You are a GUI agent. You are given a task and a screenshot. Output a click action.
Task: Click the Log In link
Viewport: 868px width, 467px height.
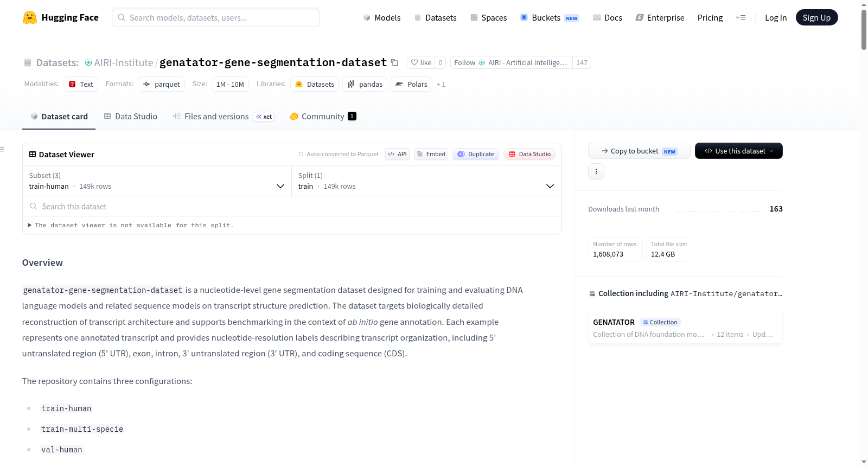tap(776, 17)
